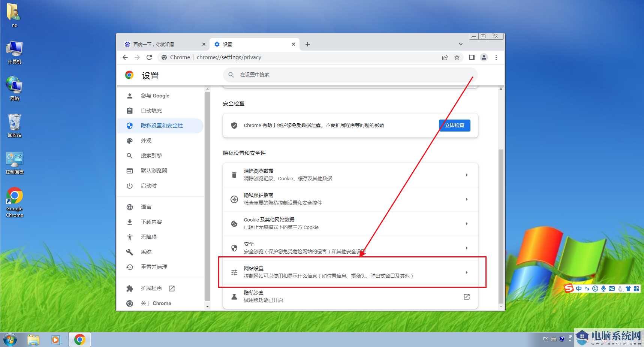Screen dimensions: 644x347
Task: Select the Google Chrome desktop shortcut
Action: click(15, 202)
